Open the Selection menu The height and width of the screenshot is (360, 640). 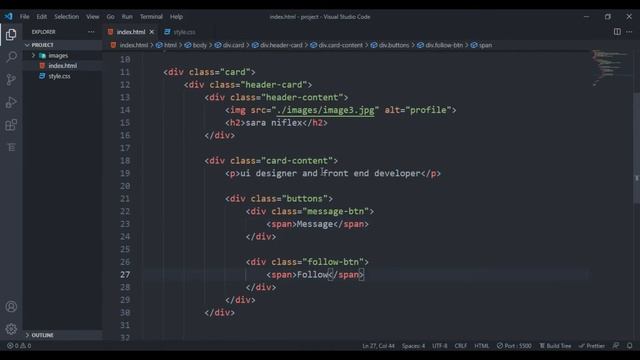[67, 17]
